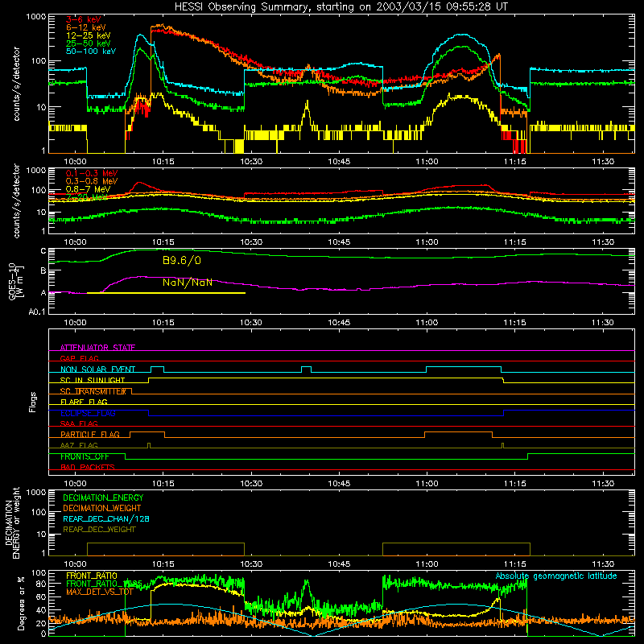Click the FRONT_RATIO legend entry

(92, 576)
